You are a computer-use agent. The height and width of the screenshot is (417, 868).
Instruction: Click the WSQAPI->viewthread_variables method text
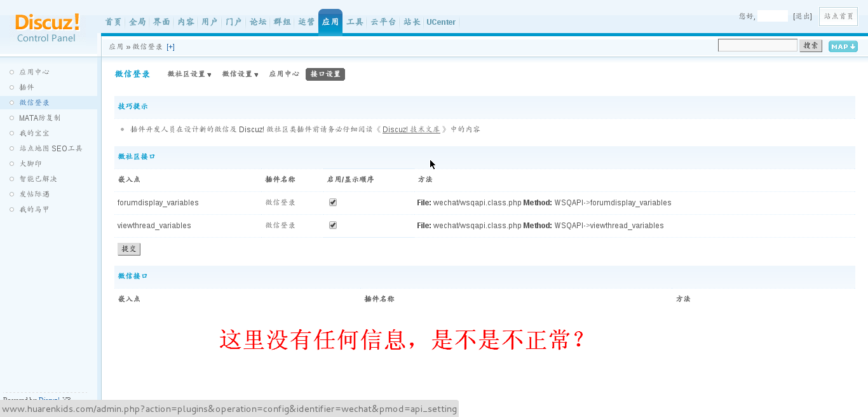point(609,226)
